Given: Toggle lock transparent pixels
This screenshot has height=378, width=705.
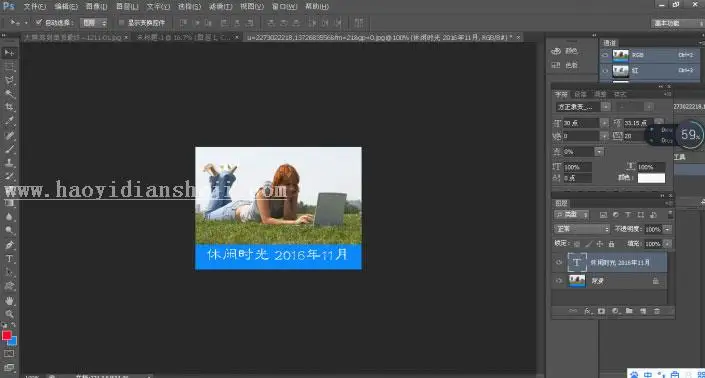Looking at the screenshot, I should click(577, 244).
